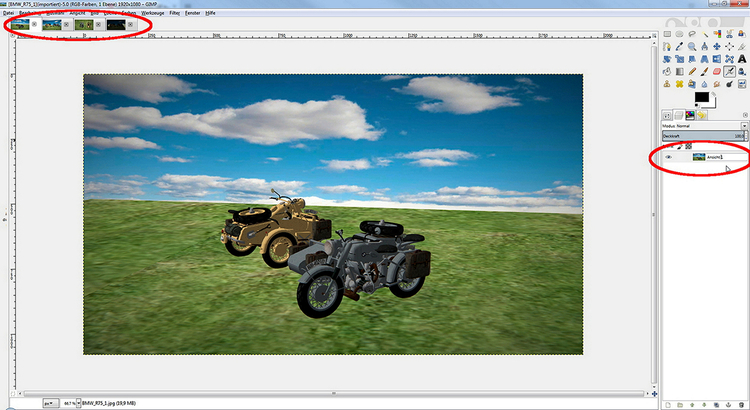Select the Dodge/Burn tool
Screen dimensions: 750x410
[x=729, y=84]
